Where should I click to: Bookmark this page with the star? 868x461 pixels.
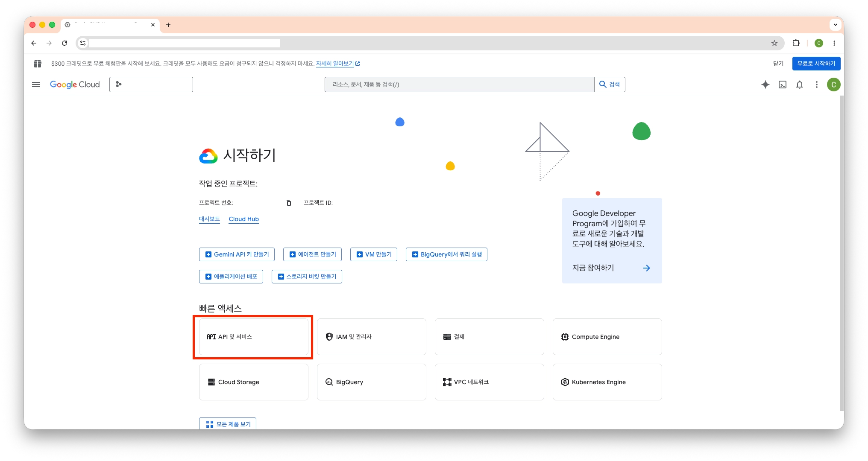coord(774,43)
